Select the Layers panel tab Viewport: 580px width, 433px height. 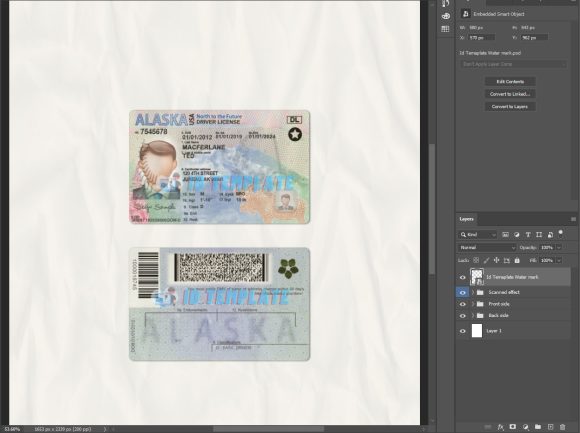466,219
